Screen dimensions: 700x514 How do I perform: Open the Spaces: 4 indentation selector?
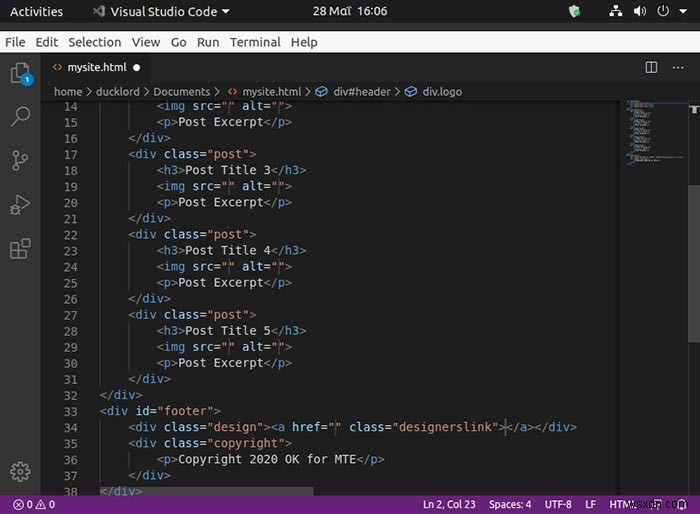510,505
